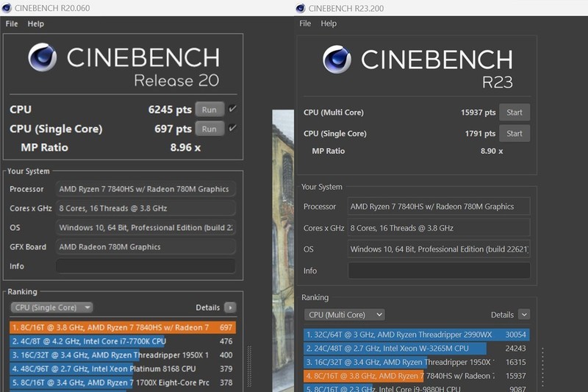Screen dimensions: 588x392
Task: Click the Cinebench R20 title bar icon
Action: click(x=8, y=7)
